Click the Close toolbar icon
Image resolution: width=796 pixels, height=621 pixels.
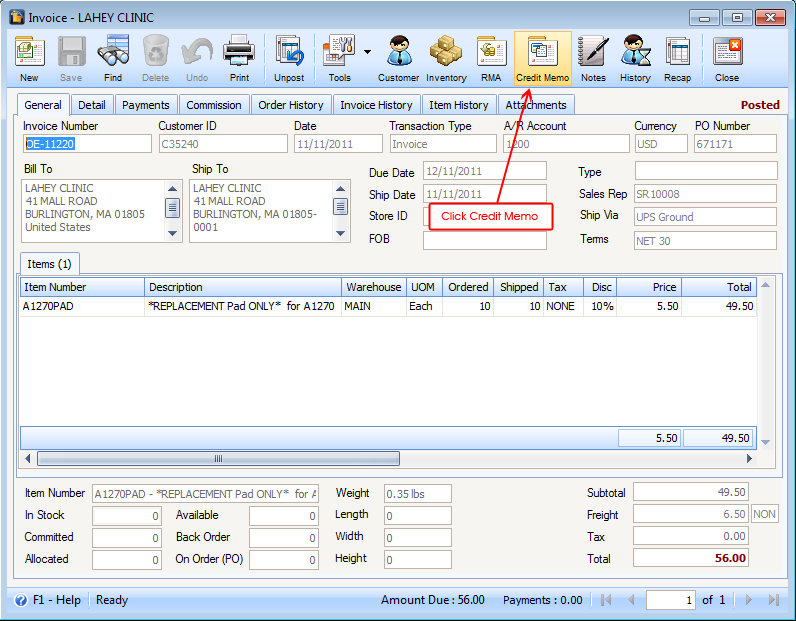727,52
